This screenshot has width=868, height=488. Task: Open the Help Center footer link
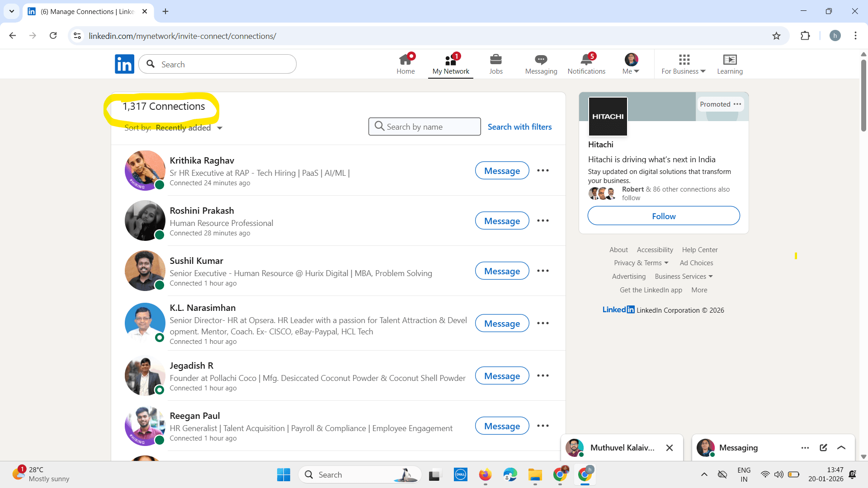[699, 250]
